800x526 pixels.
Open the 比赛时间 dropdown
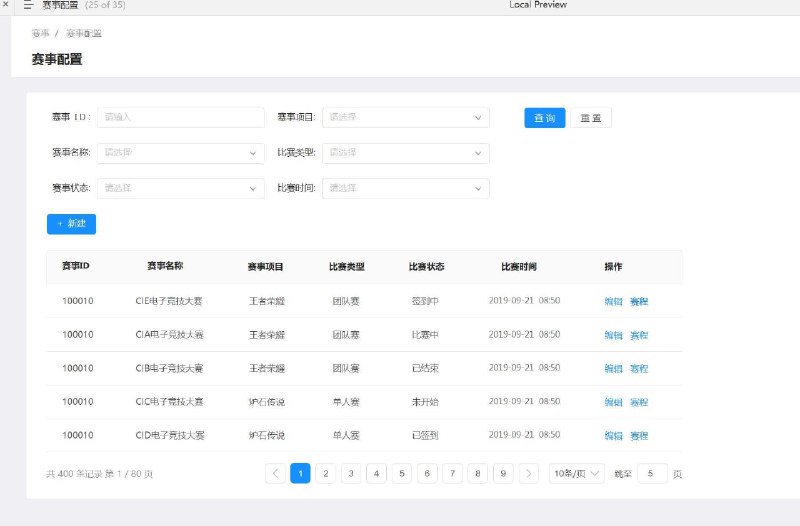point(406,188)
